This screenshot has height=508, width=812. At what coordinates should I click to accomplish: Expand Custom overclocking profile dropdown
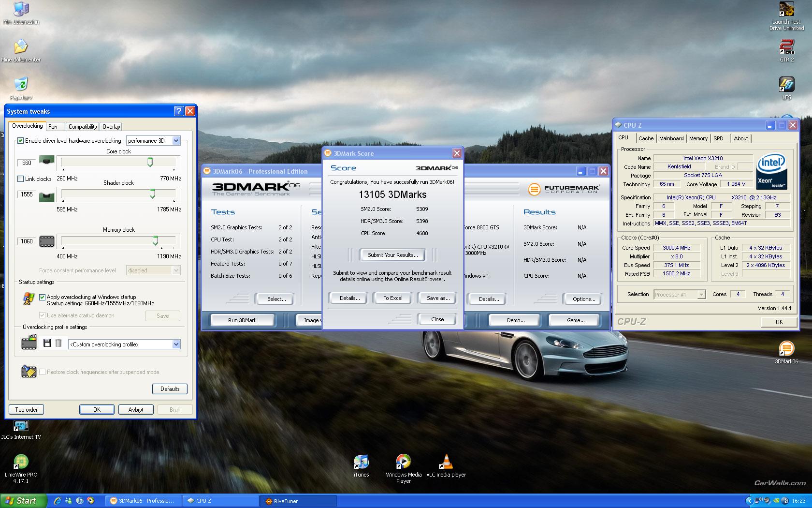[x=125, y=344]
